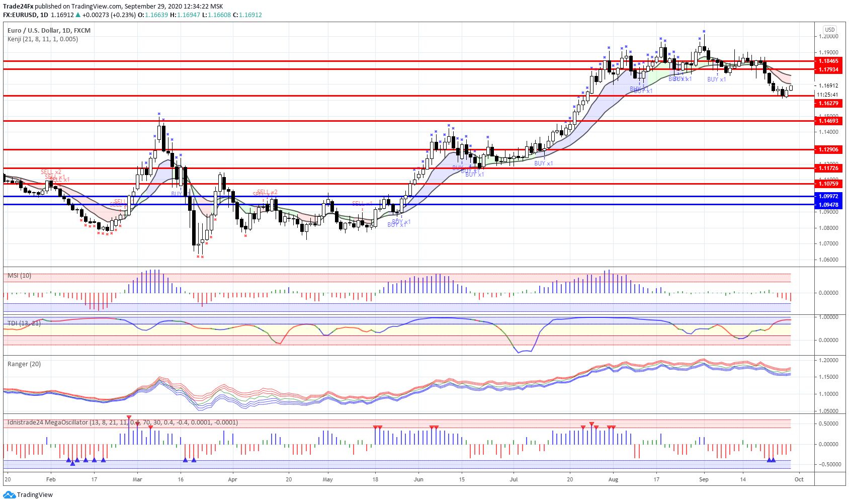Click the 1.06000 price axis value
849x504 pixels.
tap(828, 260)
